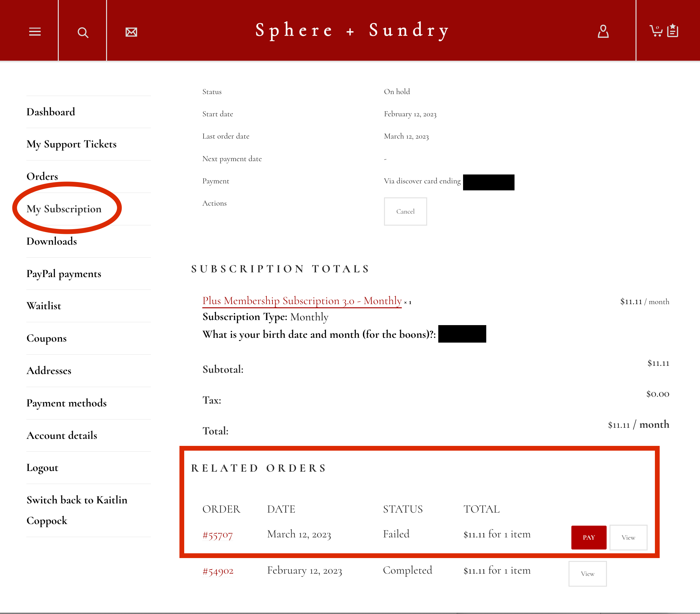
Task: Open Dashboard in account sidebar
Action: (51, 112)
